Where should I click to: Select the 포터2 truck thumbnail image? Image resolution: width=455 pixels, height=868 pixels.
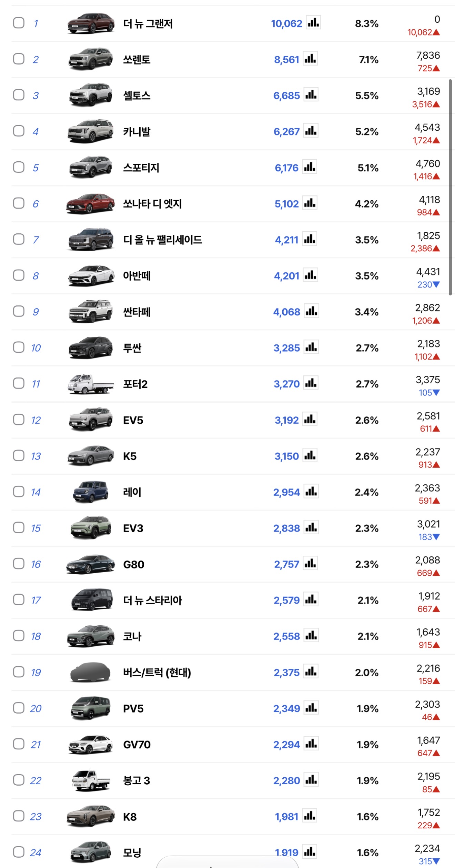[91, 384]
